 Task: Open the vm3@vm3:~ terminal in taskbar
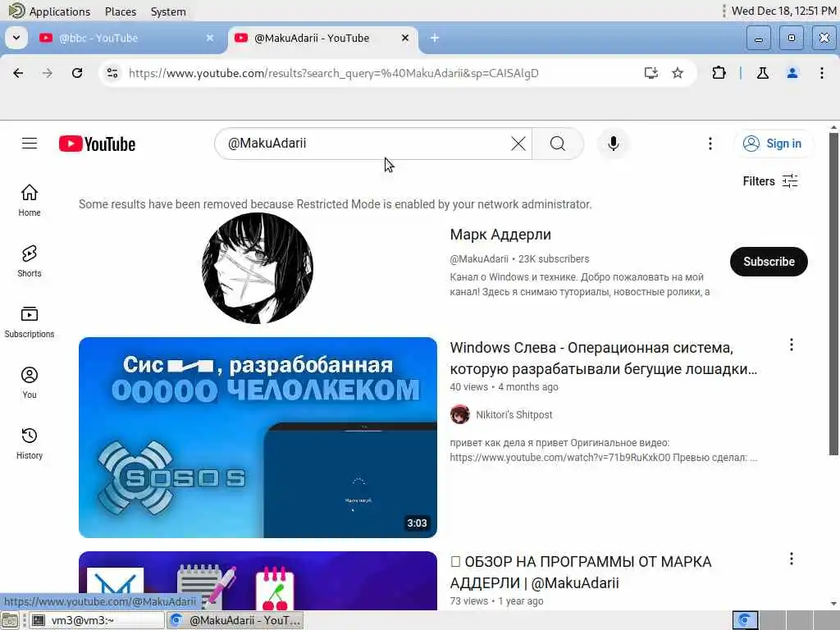point(97,620)
